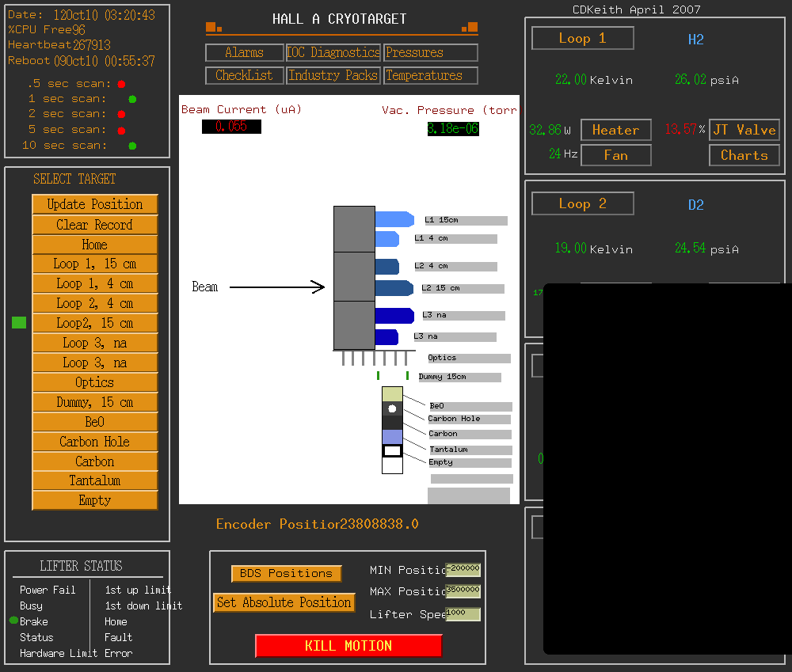The height and width of the screenshot is (672, 792).
Task: Open the Pressures screen
Action: pyautogui.click(x=430, y=52)
